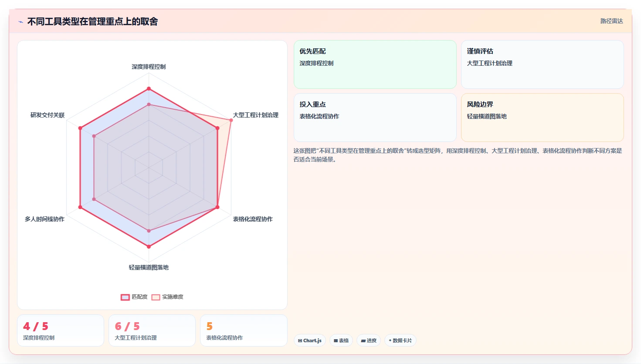641x364 pixels.
Task: Click the 进度 tag icon
Action: (363, 340)
